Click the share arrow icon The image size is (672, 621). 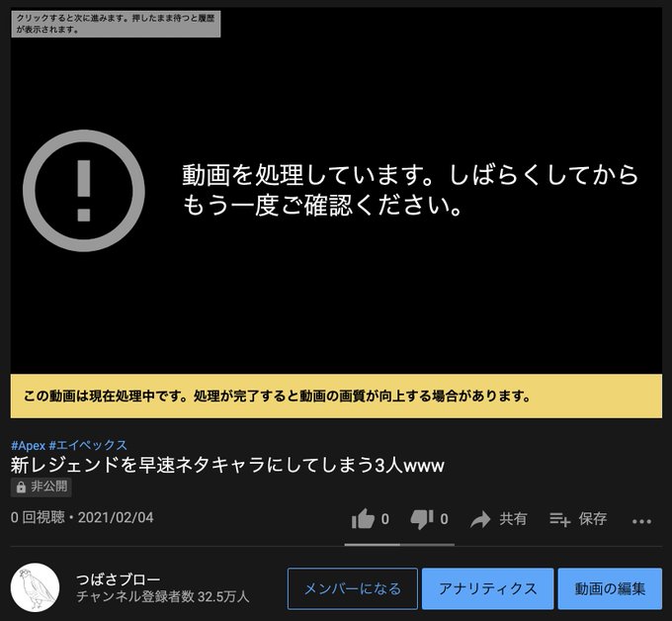480,519
